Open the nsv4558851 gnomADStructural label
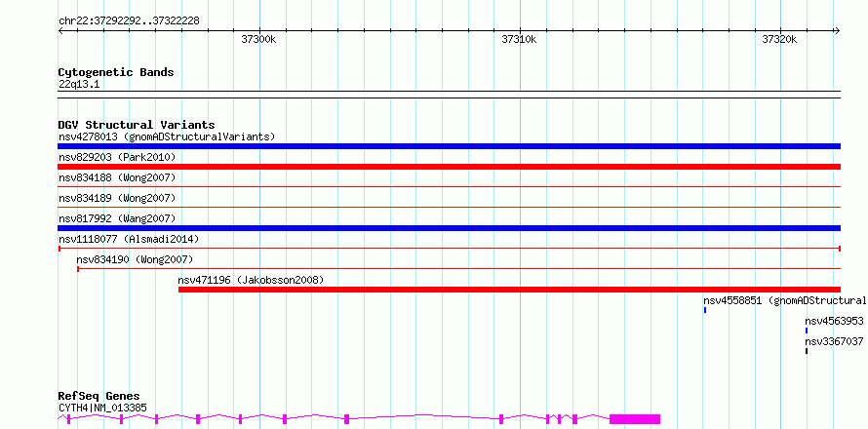The image size is (868, 429). pos(784,300)
